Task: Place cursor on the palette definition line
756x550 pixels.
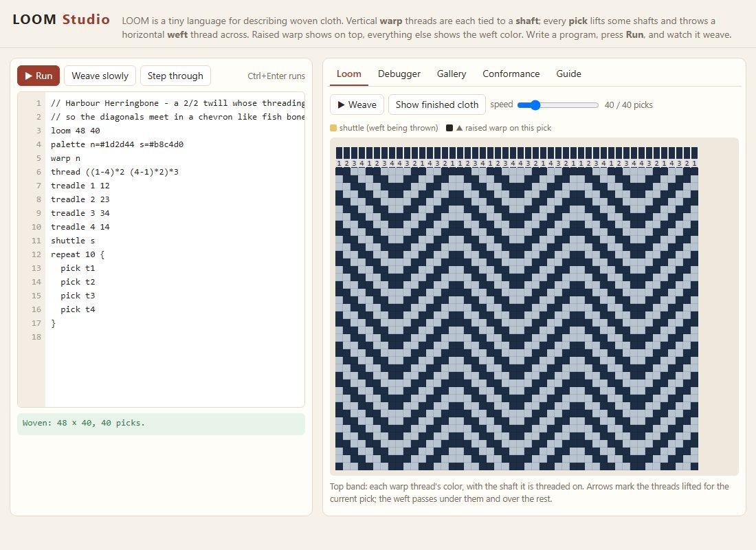Action: [x=117, y=144]
